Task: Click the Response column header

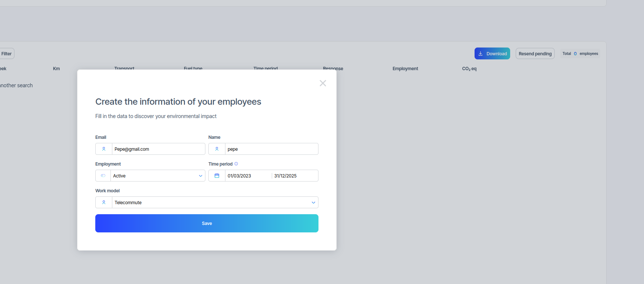Action: point(333,69)
